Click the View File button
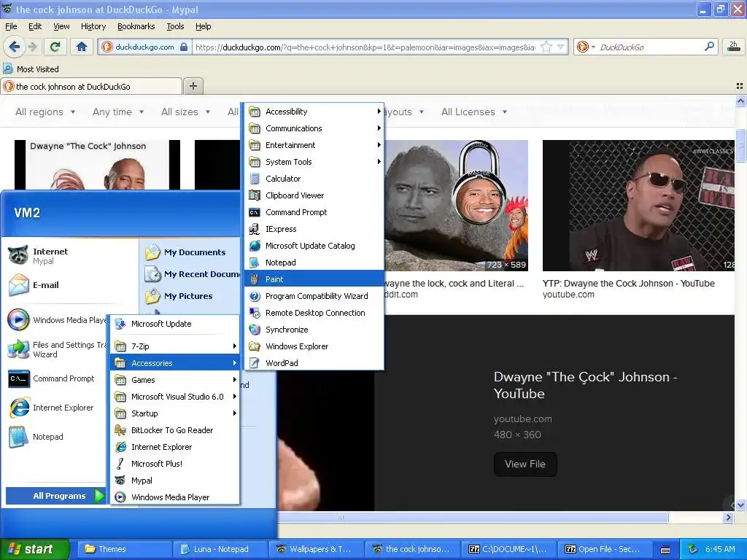Screen dimensions: 747x560 (x=525, y=464)
